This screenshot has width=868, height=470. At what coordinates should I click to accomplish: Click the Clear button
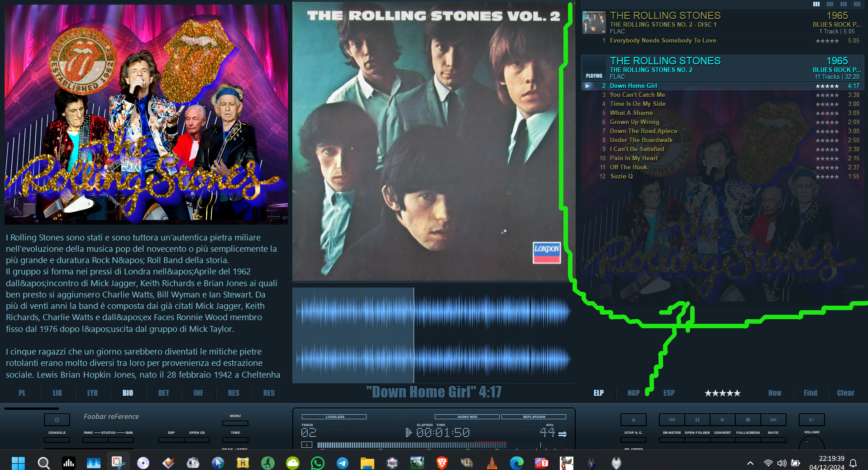[x=845, y=393]
